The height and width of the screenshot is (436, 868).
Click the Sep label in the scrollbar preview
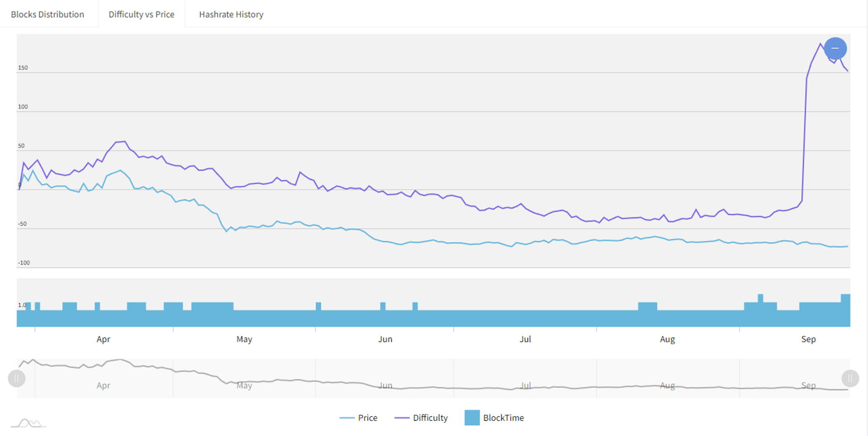click(x=808, y=385)
